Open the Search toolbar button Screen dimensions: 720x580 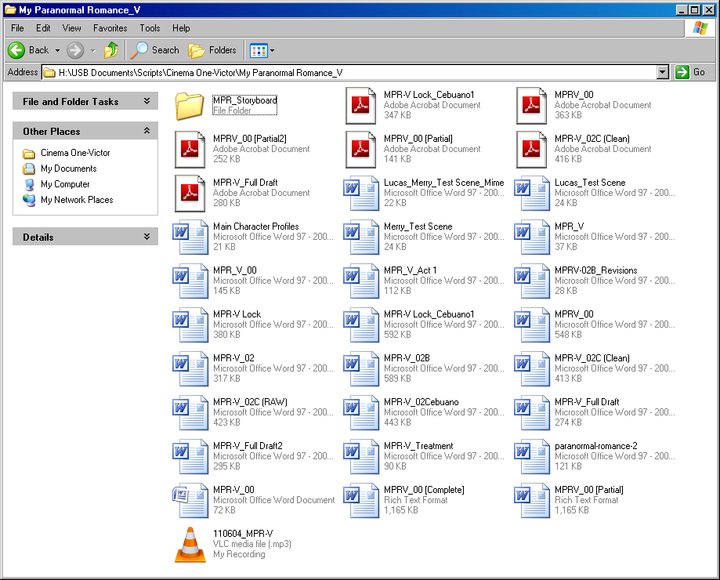pyautogui.click(x=155, y=50)
